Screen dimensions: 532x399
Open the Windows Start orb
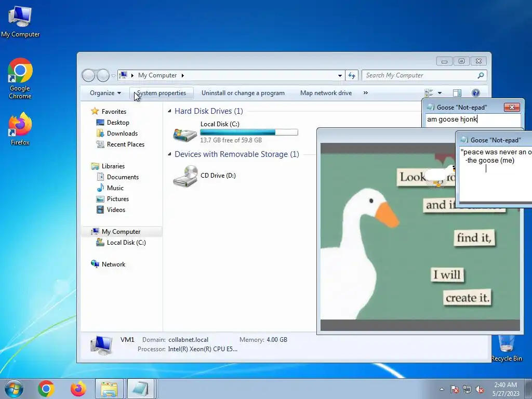point(14,389)
